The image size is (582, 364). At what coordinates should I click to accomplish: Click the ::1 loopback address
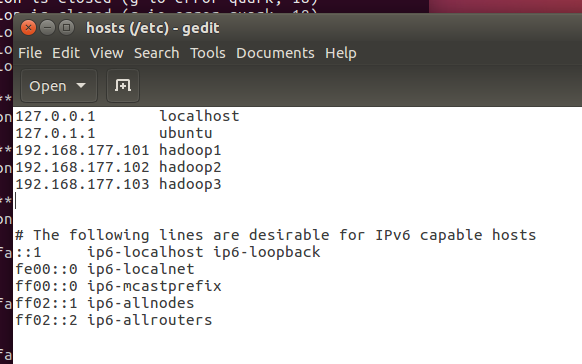[x=29, y=253]
